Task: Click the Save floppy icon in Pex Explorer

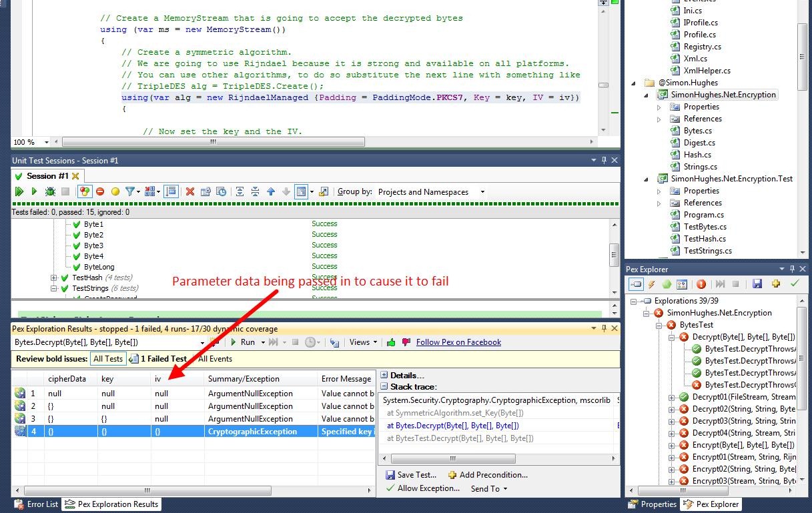Action: [x=757, y=284]
